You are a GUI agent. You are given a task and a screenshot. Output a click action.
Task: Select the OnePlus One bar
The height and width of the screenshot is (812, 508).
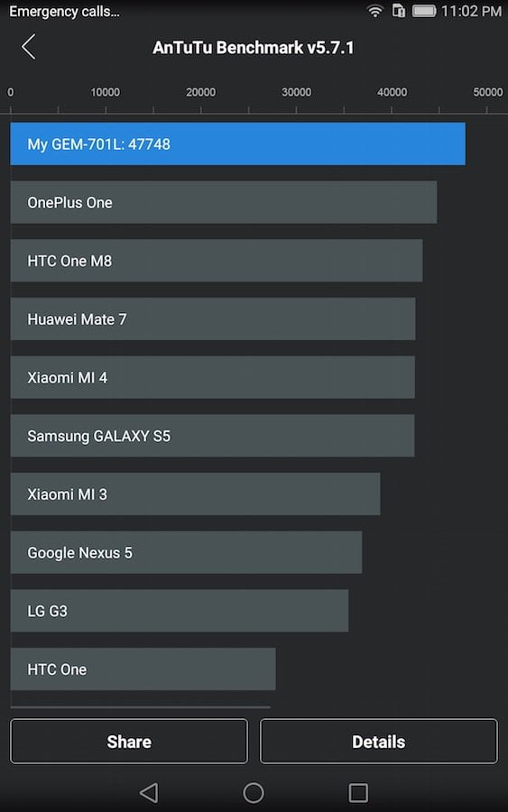tap(224, 202)
